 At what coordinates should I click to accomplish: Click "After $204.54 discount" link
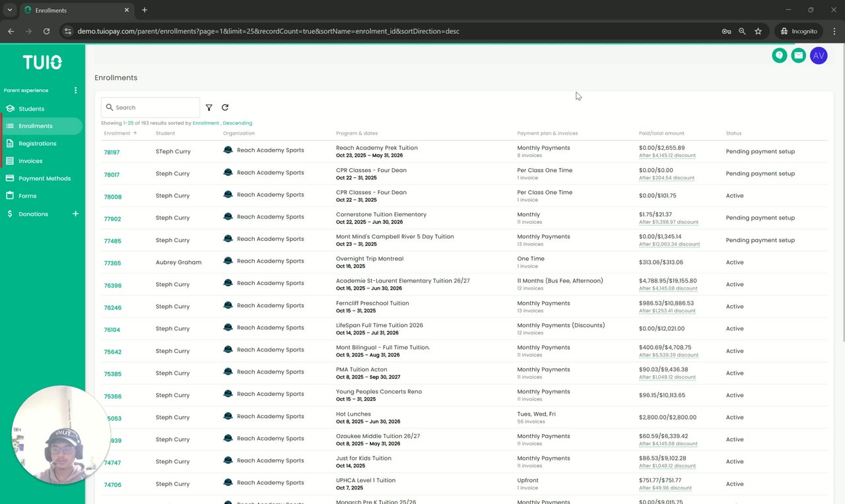click(667, 178)
